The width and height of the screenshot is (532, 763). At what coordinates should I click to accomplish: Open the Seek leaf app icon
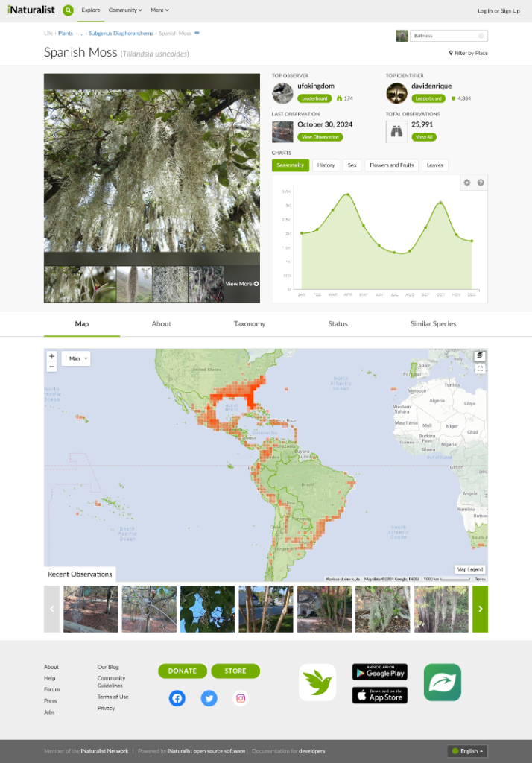(x=443, y=683)
